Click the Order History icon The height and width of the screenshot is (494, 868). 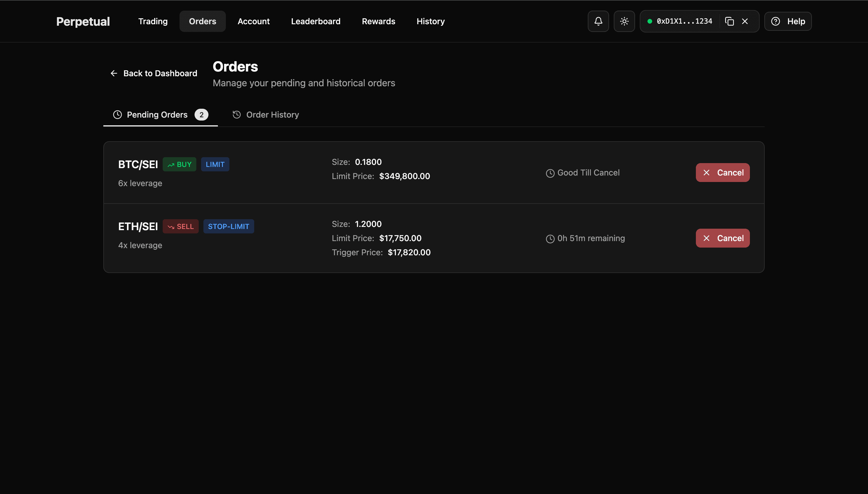pyautogui.click(x=236, y=115)
